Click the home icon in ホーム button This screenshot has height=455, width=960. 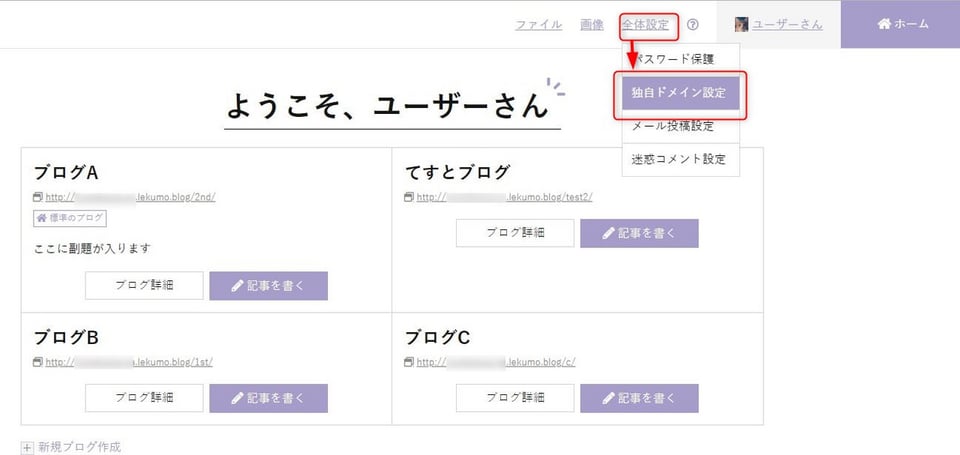(883, 24)
